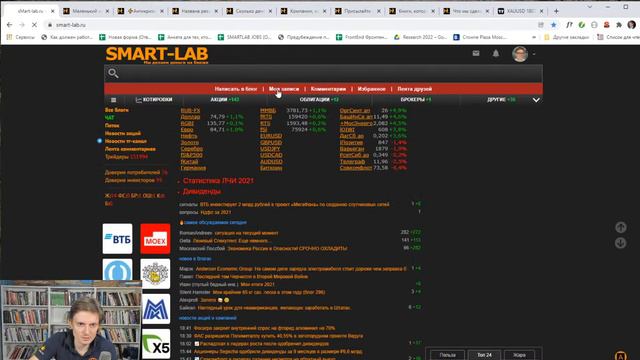640x360 pixels.
Task: Open the SMARTLAB JOBS bookmark
Action: [x=244, y=37]
